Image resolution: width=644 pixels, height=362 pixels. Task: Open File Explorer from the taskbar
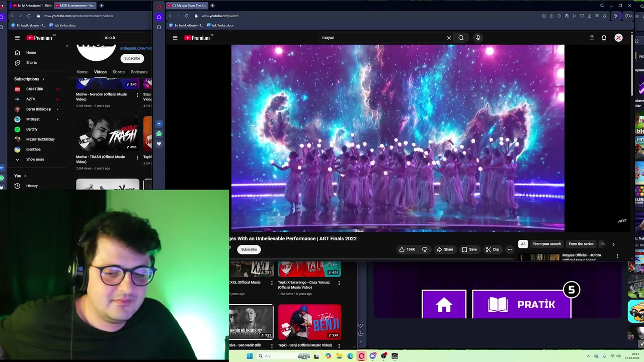point(339,356)
